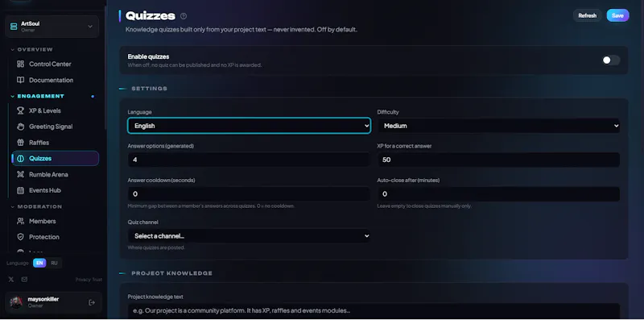Open the quiz Language dropdown showing English

250,126
